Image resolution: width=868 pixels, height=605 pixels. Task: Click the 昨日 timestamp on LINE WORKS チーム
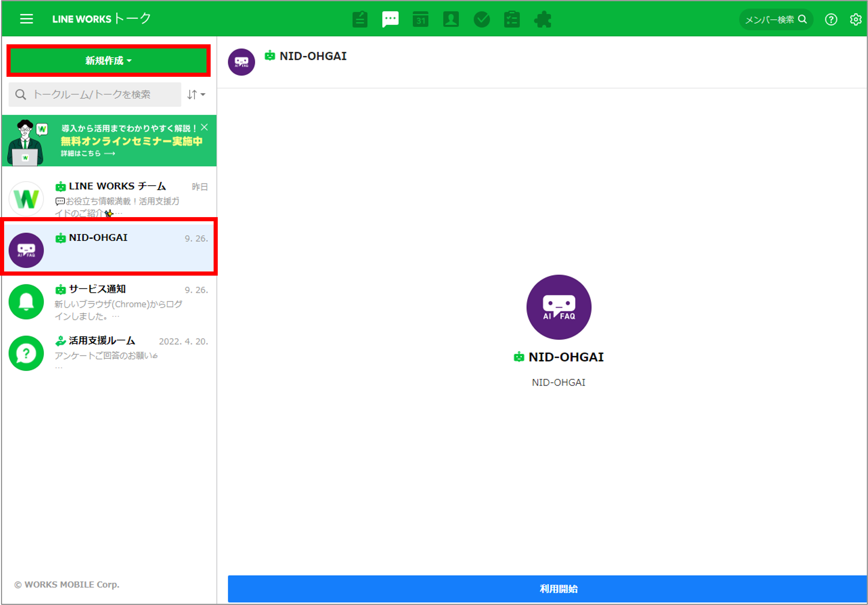200,187
